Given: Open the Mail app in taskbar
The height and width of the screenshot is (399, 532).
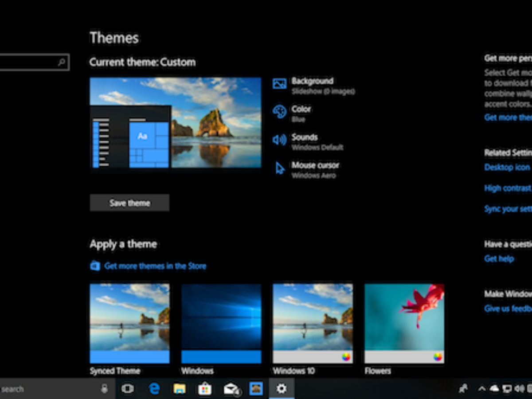Looking at the screenshot, I should pos(231,389).
